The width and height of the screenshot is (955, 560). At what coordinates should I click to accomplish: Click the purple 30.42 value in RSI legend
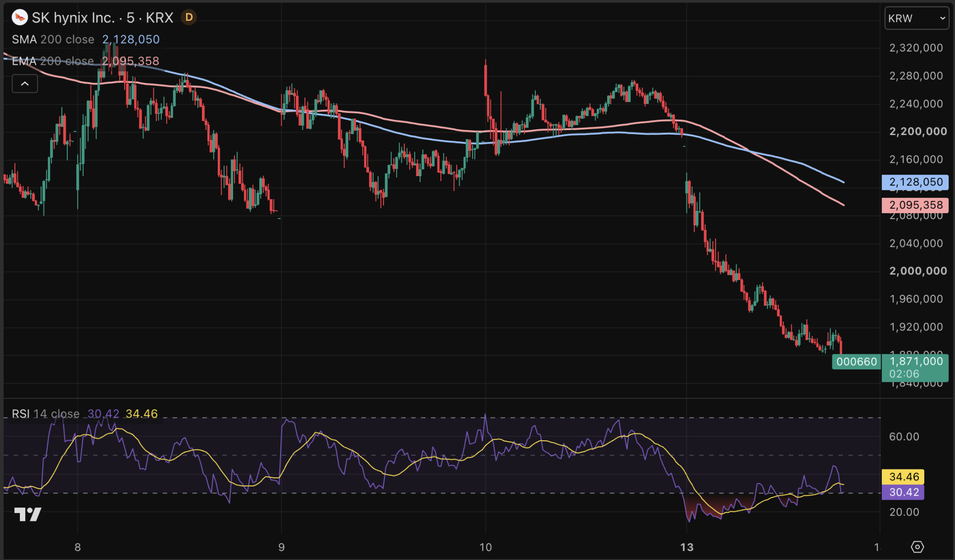tap(103, 414)
